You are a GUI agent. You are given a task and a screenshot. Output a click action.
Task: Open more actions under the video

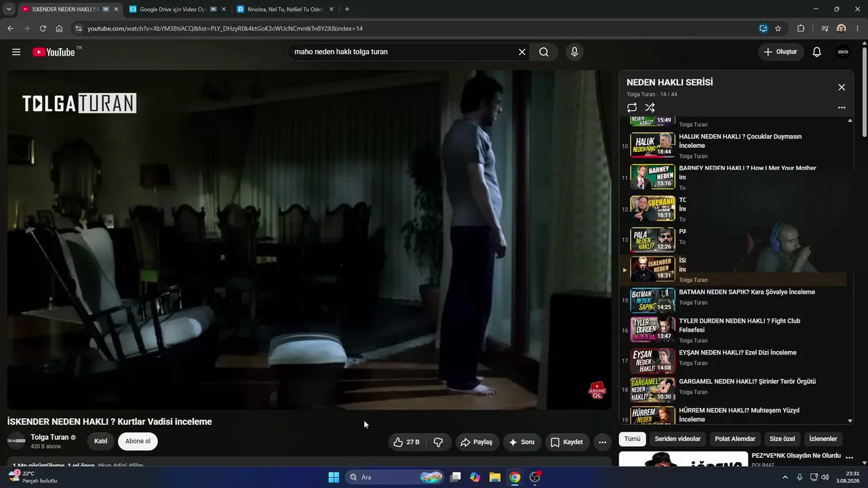tap(602, 442)
